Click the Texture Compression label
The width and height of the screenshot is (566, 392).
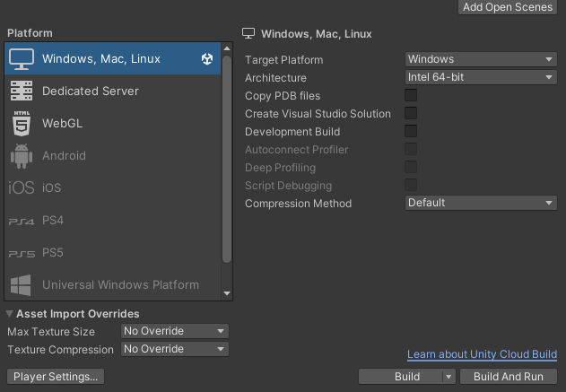click(61, 350)
